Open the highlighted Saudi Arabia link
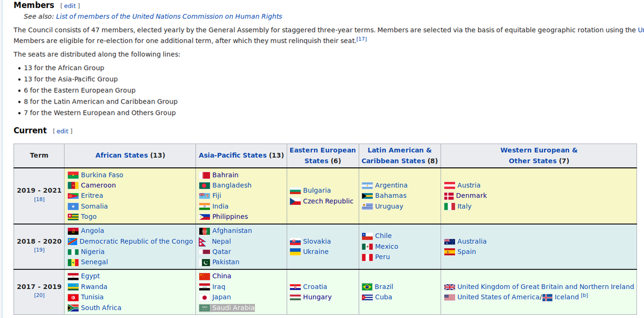This screenshot has height=318, width=644. coord(233,308)
